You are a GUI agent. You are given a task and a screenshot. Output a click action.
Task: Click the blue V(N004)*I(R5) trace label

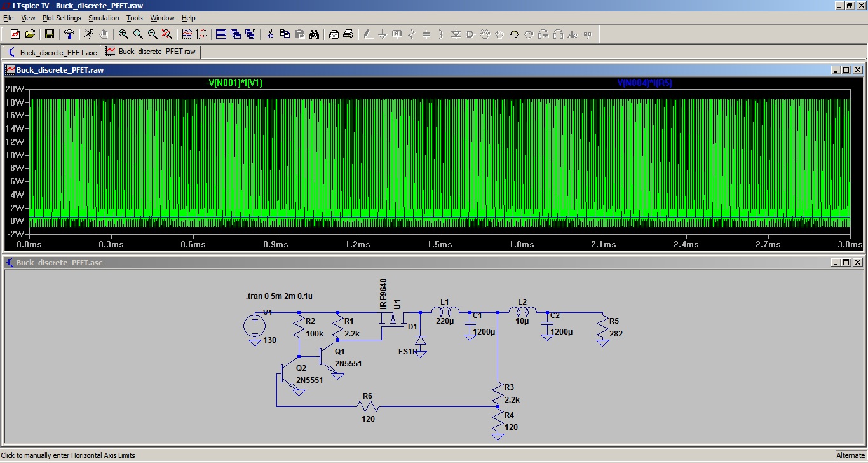(644, 83)
